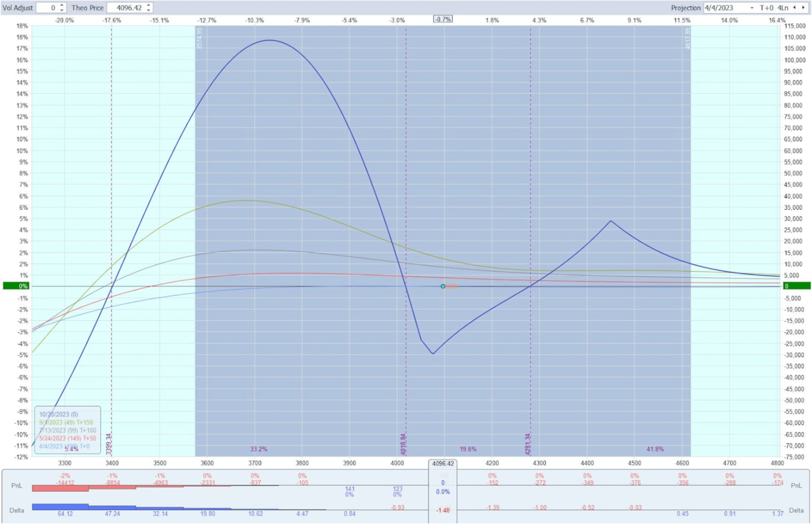Click the 41.8% probability label

tap(655, 449)
